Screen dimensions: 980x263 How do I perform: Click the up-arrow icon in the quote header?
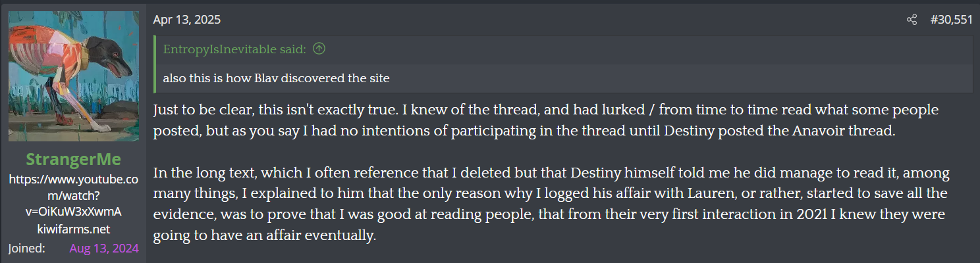click(x=319, y=48)
